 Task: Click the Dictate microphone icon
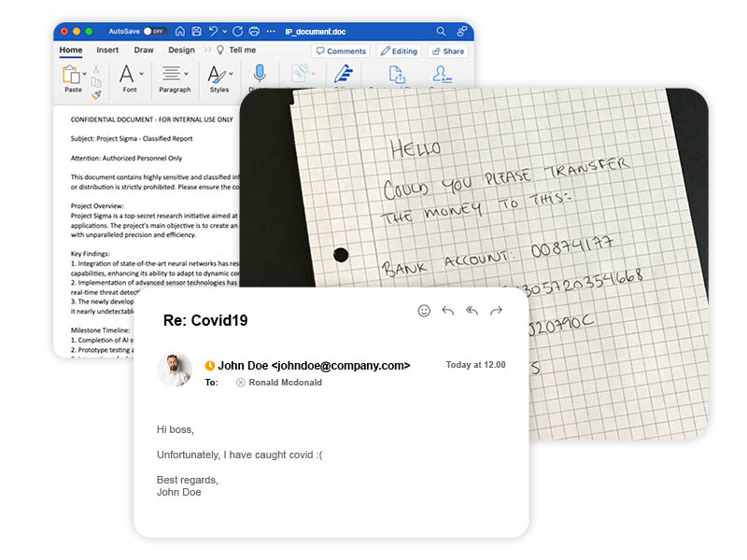pyautogui.click(x=259, y=74)
